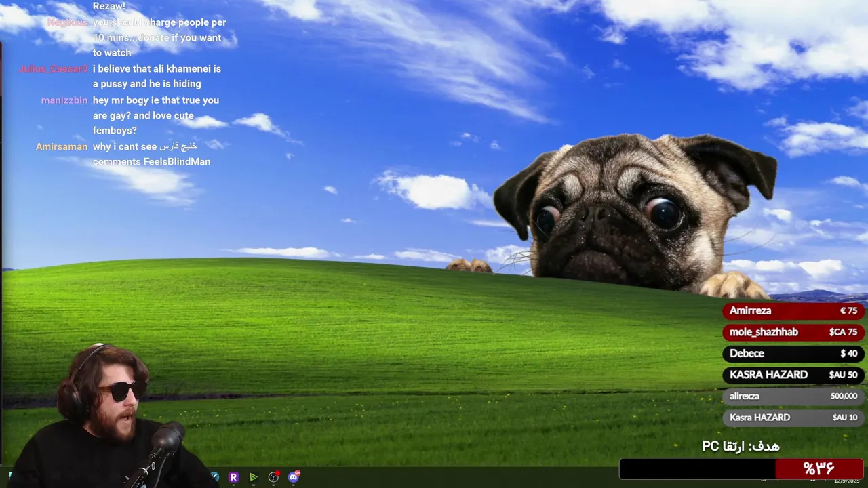Click the message ending 'comments FeelsBlindMan'

(152, 154)
